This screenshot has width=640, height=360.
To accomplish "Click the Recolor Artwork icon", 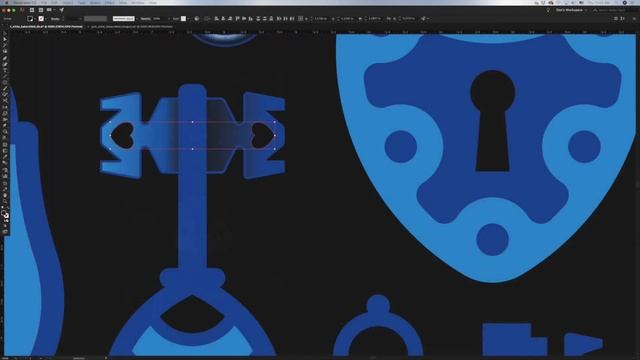I will click(x=197, y=18).
